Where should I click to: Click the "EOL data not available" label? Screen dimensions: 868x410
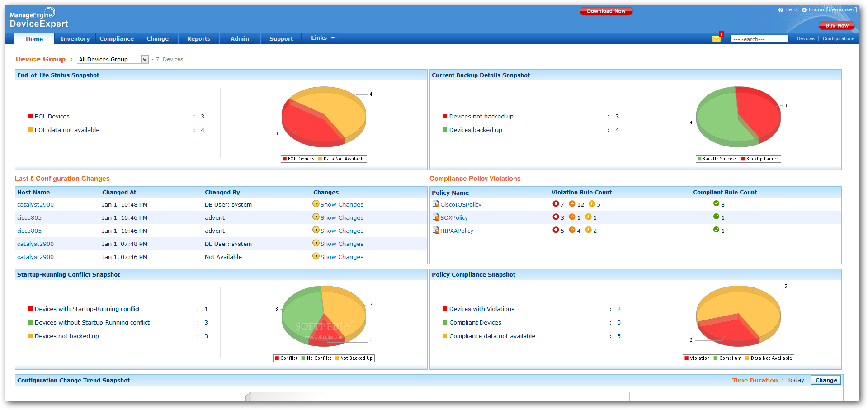click(67, 130)
